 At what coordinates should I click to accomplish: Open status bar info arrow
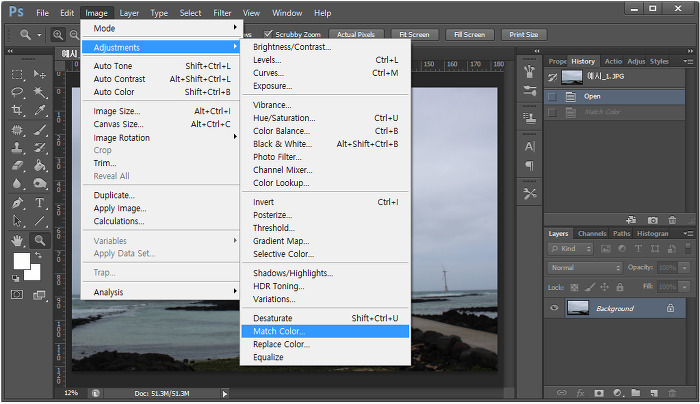(225, 394)
